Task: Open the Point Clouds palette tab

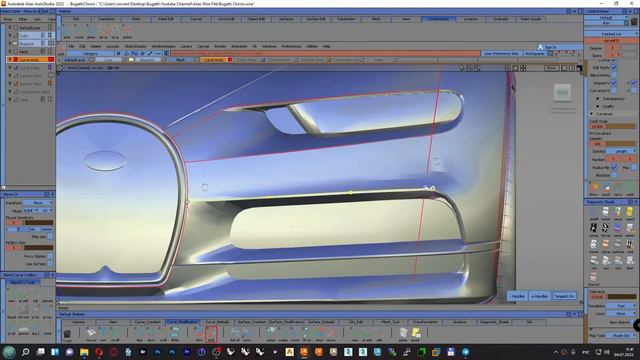Action: pos(531,19)
